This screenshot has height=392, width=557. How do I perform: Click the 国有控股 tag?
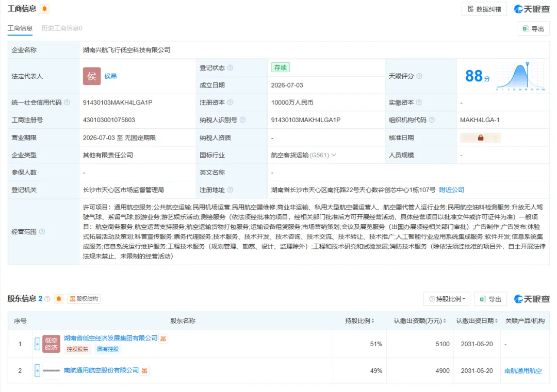[x=108, y=349]
